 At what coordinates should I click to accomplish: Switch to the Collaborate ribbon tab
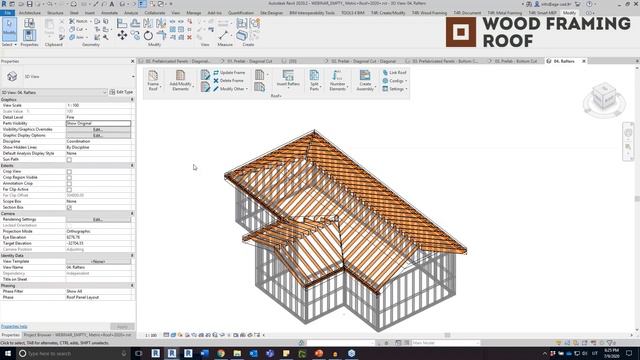pyautogui.click(x=155, y=13)
